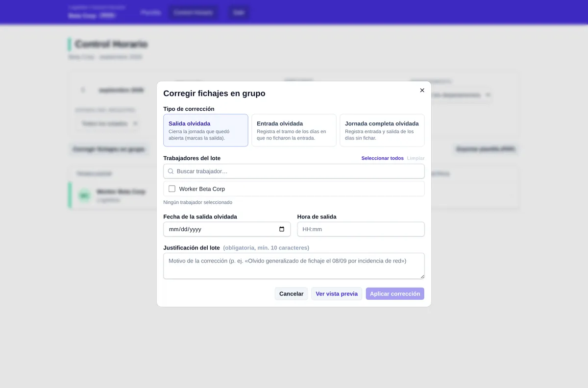This screenshot has width=588, height=388.
Task: Click the 'Worker Beta Corp' name label
Action: coord(202,189)
